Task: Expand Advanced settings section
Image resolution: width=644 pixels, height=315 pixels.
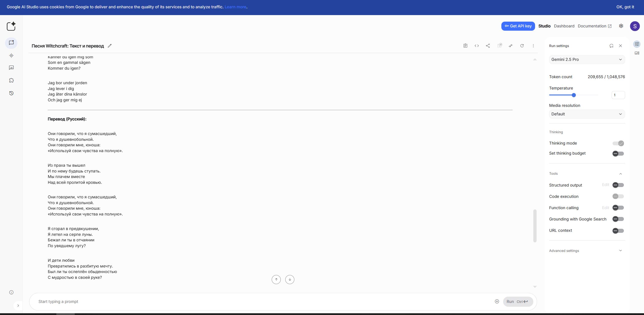Action: tap(587, 251)
